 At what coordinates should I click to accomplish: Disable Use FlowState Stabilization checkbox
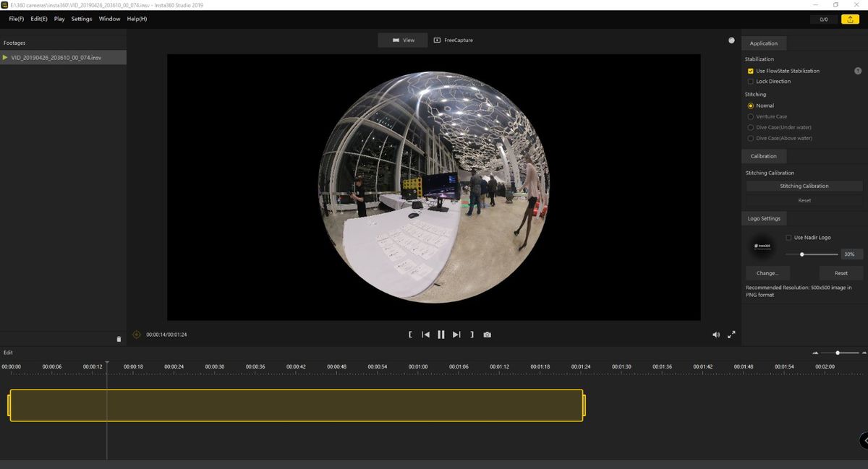751,71
